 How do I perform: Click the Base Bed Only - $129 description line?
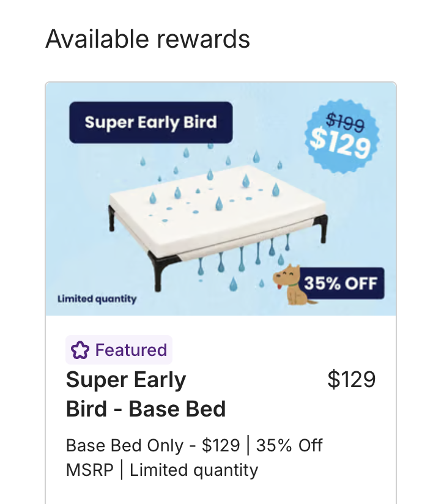tap(153, 445)
